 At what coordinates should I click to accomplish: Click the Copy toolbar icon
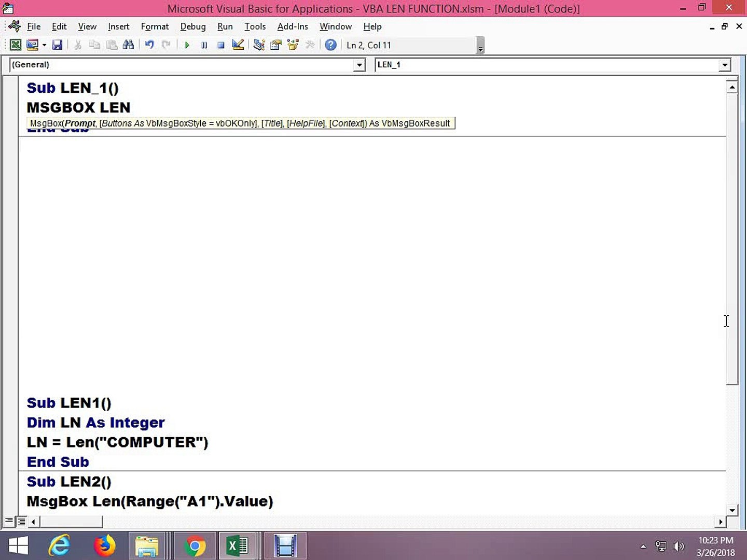click(x=94, y=45)
